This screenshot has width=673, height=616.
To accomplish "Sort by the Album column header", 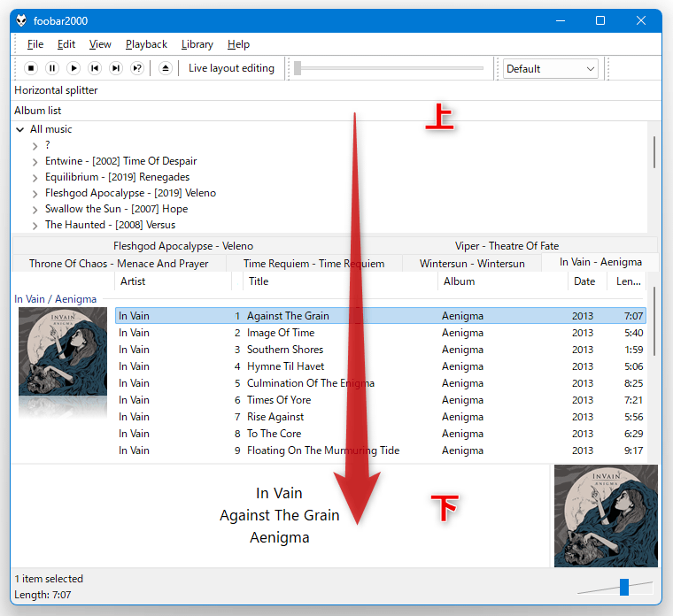I will pos(503,281).
